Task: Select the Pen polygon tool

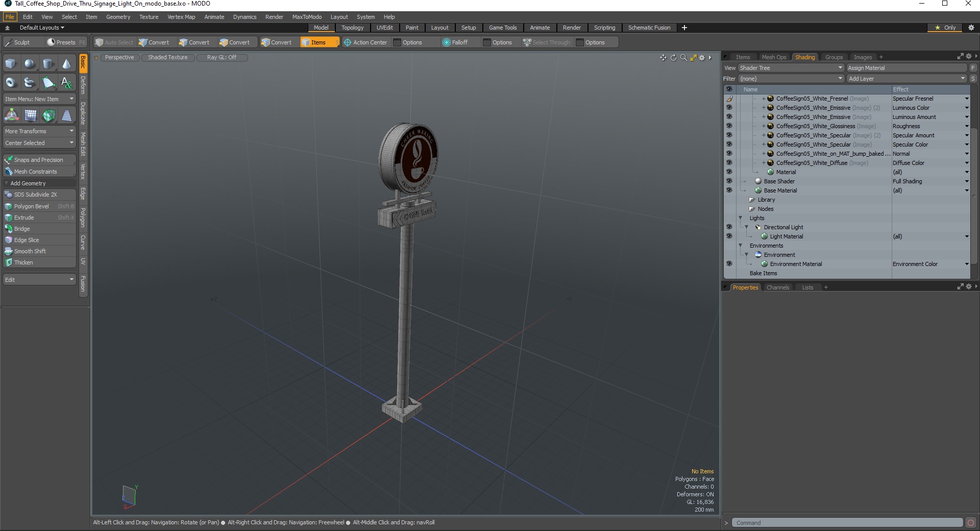Action: click(48, 82)
